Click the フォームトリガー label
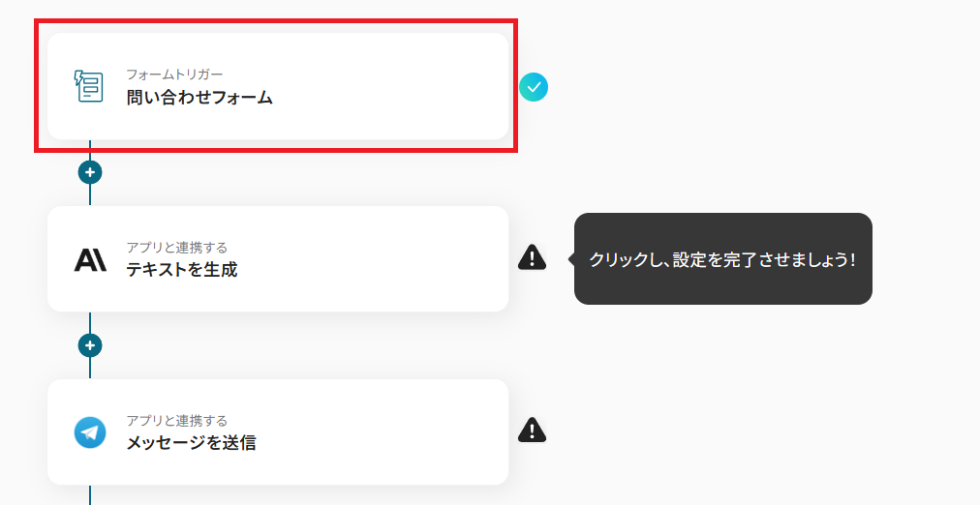This screenshot has height=505, width=980. tap(174, 74)
